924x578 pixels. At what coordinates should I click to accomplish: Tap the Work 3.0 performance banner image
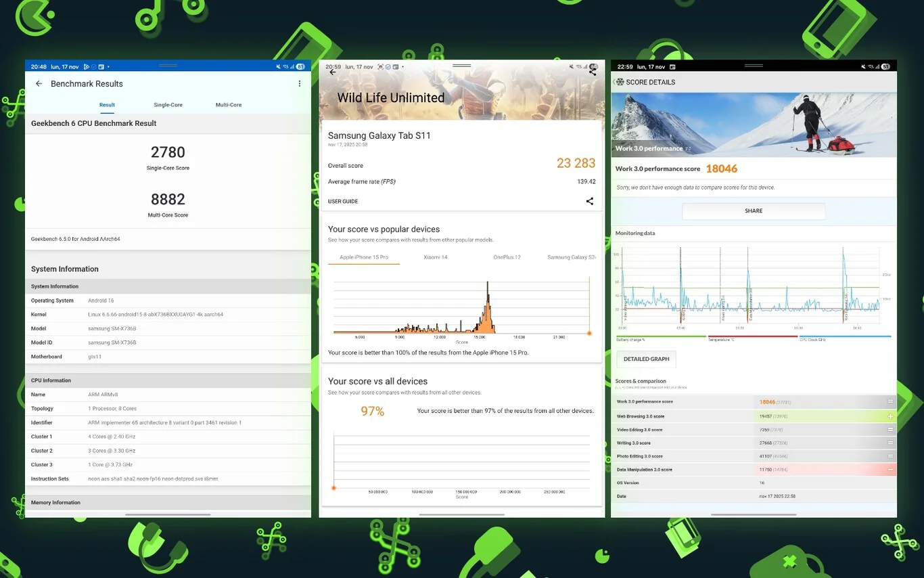click(754, 125)
